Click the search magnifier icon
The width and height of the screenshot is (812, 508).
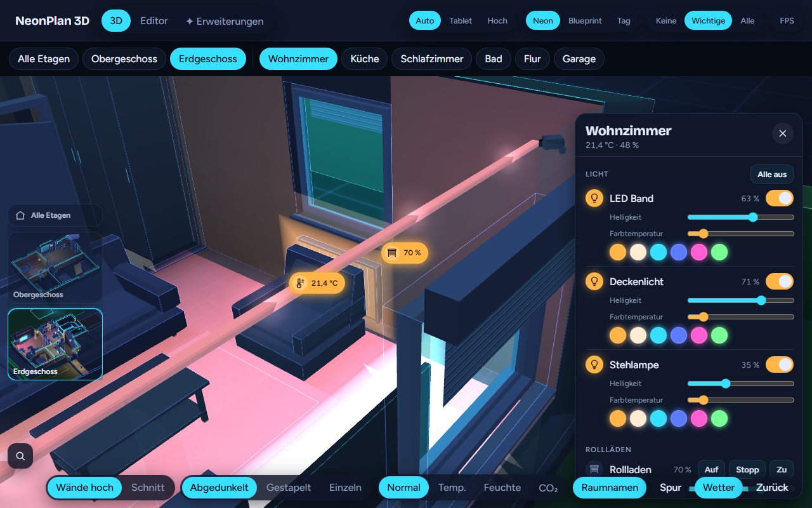coord(20,456)
